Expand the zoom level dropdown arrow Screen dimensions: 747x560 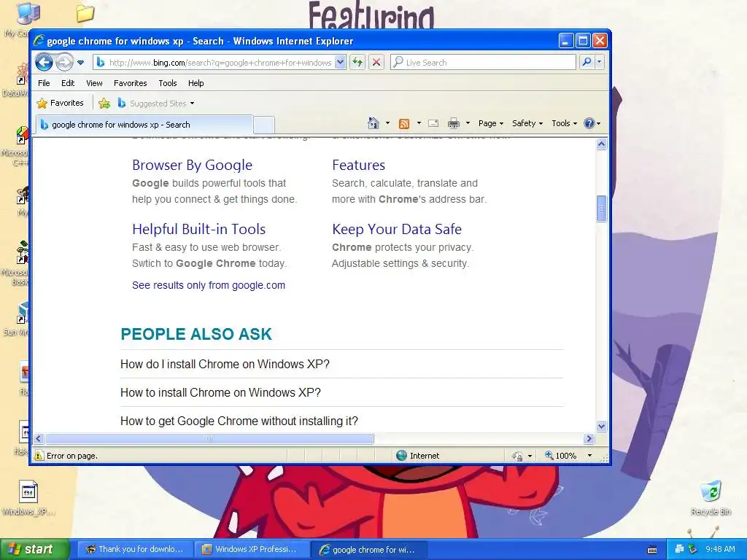[589, 456]
